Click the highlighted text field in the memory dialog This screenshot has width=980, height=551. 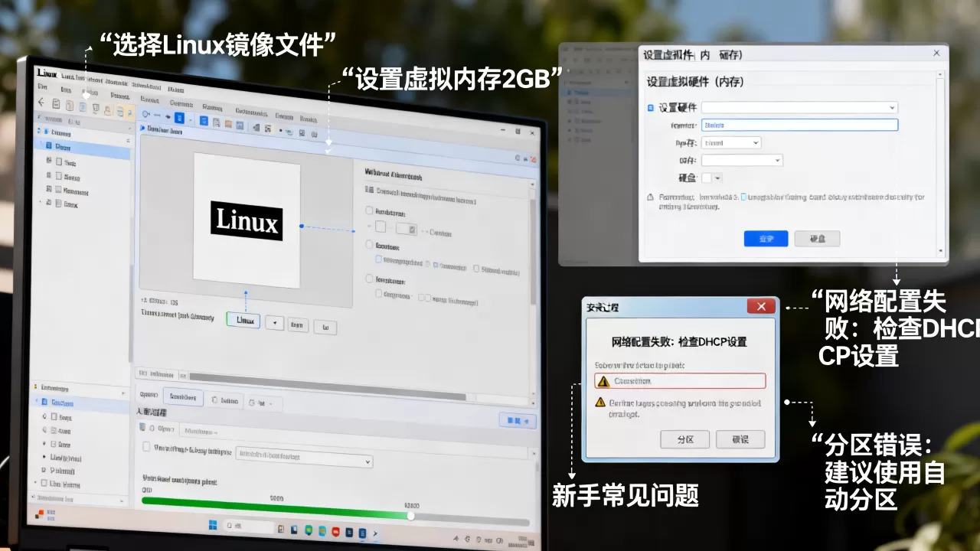click(x=799, y=125)
